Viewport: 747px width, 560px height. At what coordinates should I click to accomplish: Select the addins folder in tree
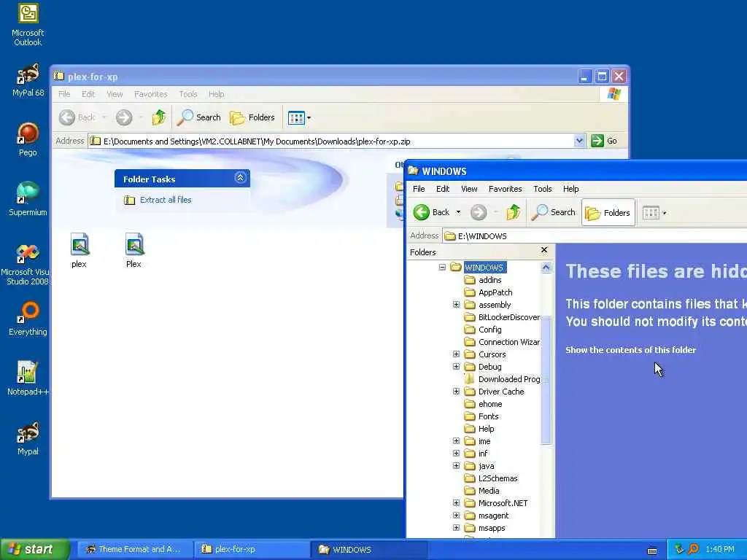click(x=483, y=280)
